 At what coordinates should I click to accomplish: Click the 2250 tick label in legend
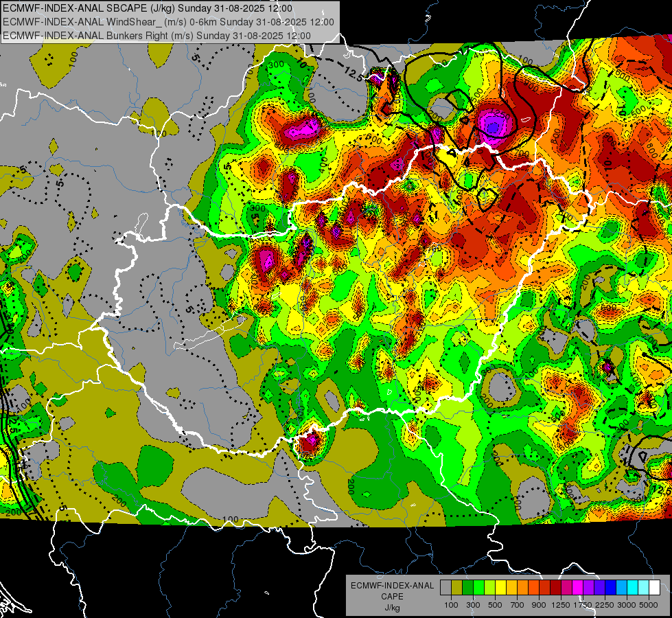point(605,605)
